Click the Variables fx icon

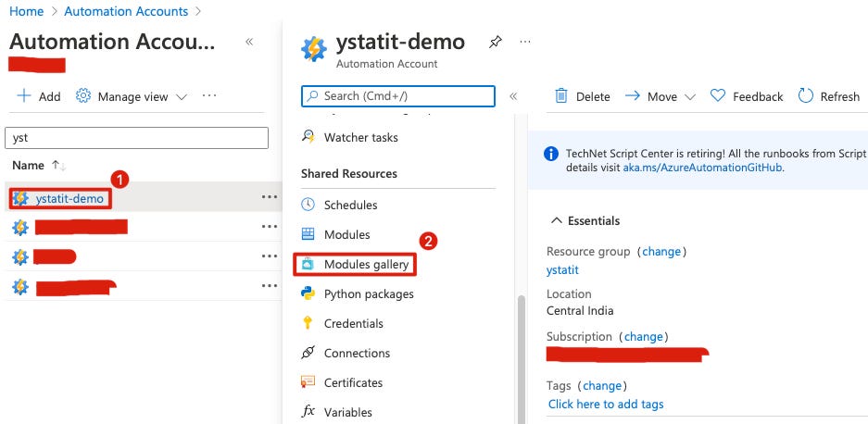pos(308,412)
